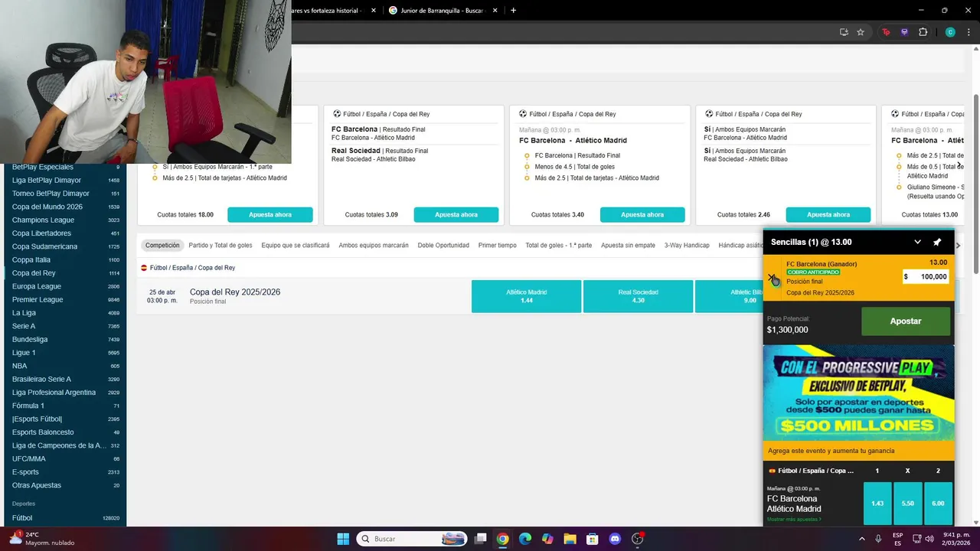This screenshot has width=980, height=551.
Task: Open Task View on taskbar
Action: (x=480, y=539)
